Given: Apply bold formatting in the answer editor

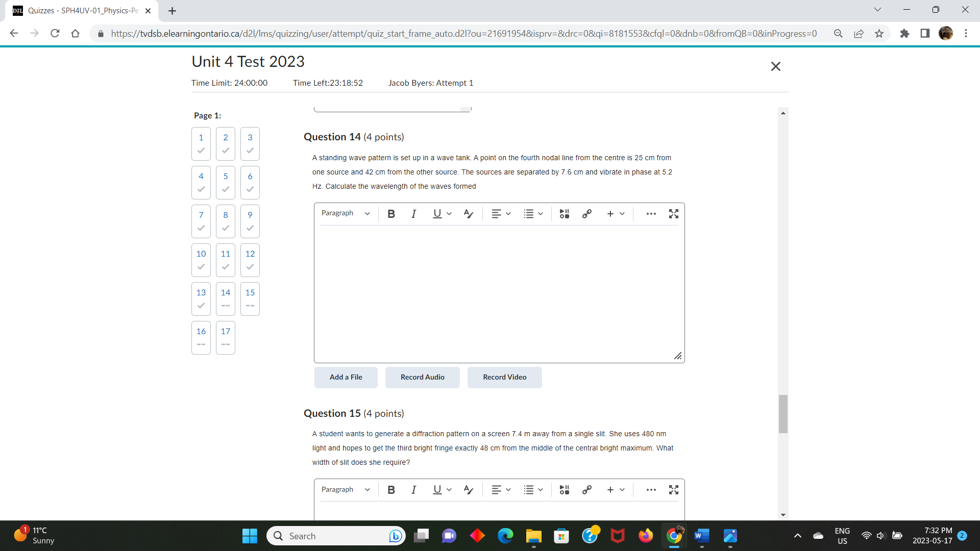Looking at the screenshot, I should 391,213.
